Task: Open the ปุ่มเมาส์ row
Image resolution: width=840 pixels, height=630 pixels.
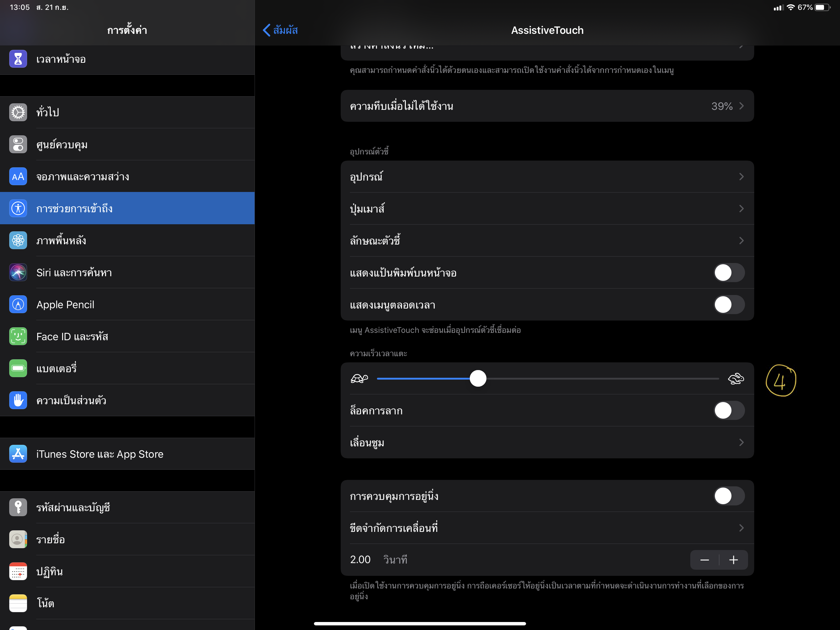Action: [547, 208]
